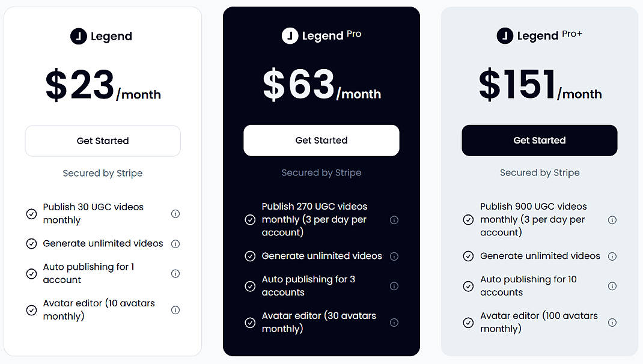Click Get Started on the Legend plan
Image resolution: width=643 pixels, height=364 pixels.
point(102,141)
